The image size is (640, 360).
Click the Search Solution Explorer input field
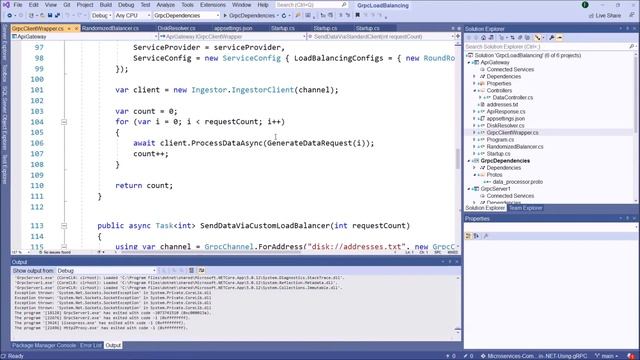click(x=546, y=47)
